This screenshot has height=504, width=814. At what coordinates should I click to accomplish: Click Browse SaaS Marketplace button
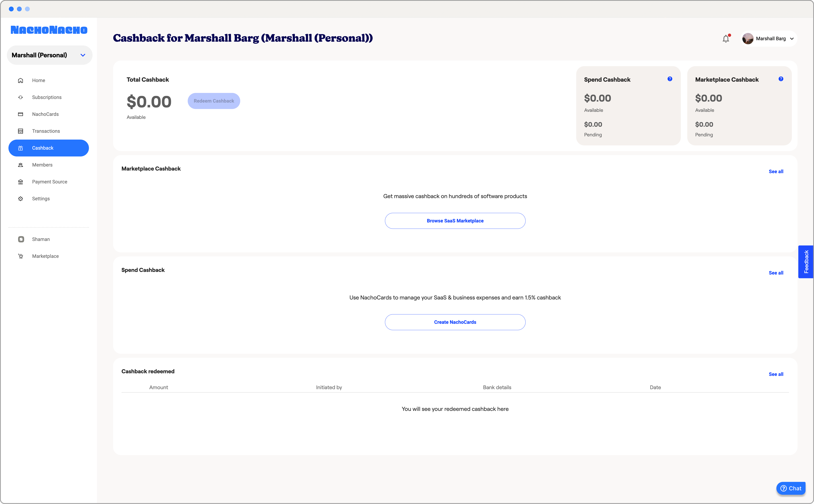[455, 221]
